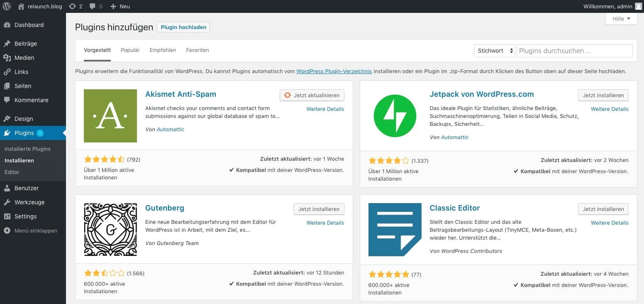Viewport: 644px width, 304px height.
Task: Open the Akismet Anti-Spam plugin icon
Action: point(110,116)
